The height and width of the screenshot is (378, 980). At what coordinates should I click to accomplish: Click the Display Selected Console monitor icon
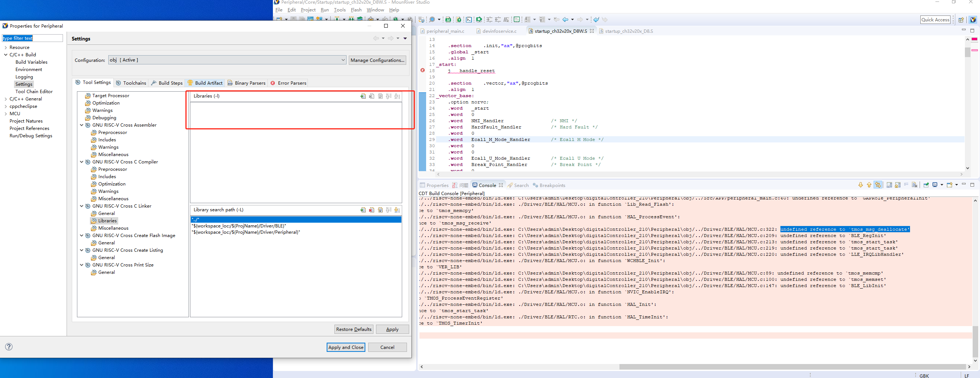pyautogui.click(x=935, y=185)
